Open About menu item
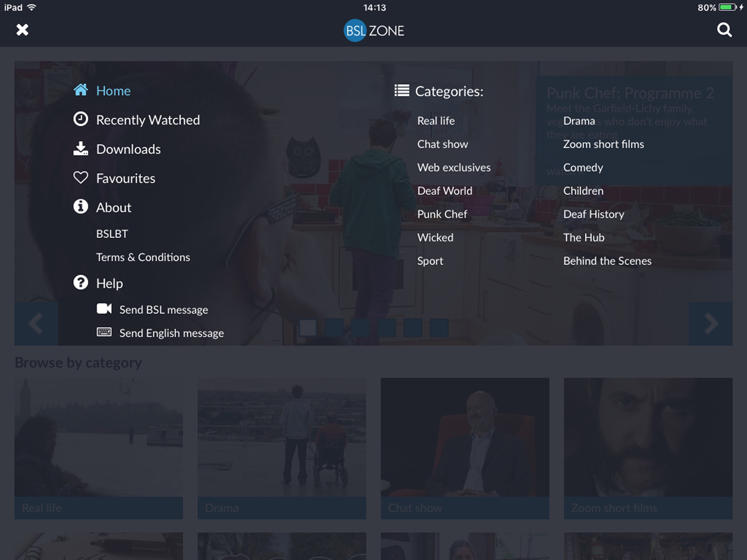This screenshot has width=747, height=560. (x=113, y=208)
